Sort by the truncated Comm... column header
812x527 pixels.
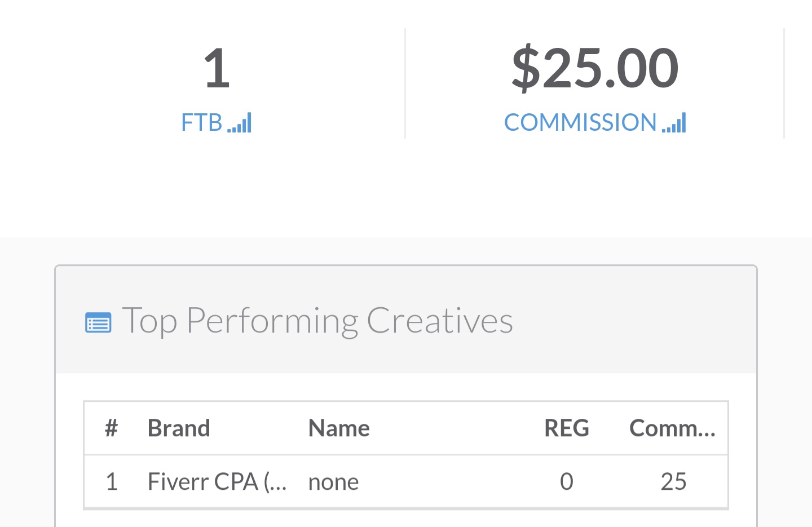pos(672,428)
